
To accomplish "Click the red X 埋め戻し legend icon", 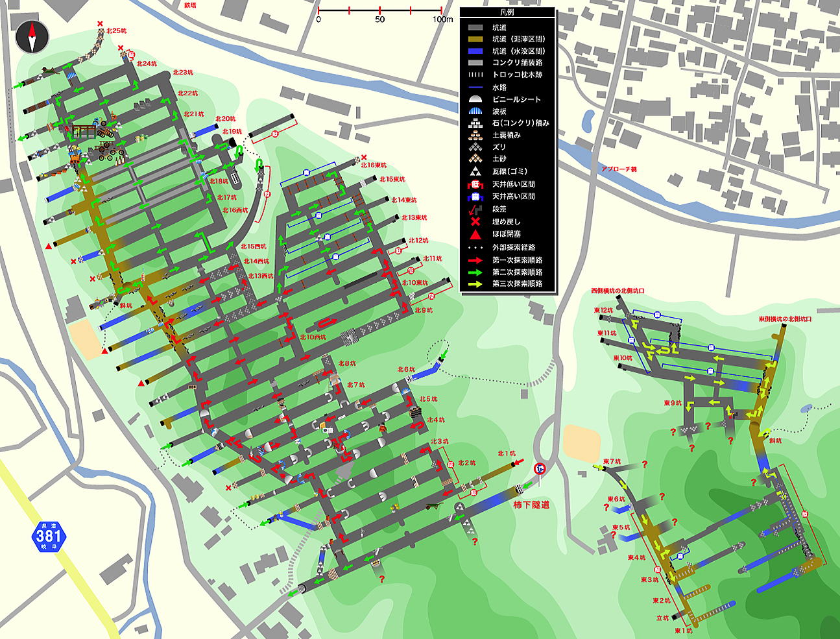I will coord(476,222).
